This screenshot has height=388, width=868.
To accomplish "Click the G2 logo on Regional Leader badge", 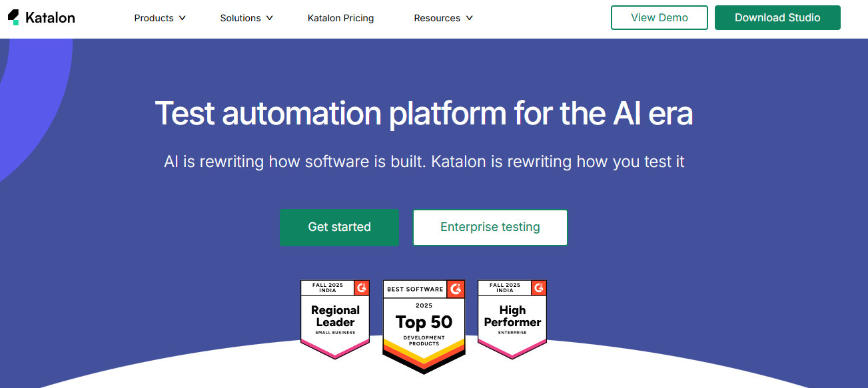I will [362, 288].
